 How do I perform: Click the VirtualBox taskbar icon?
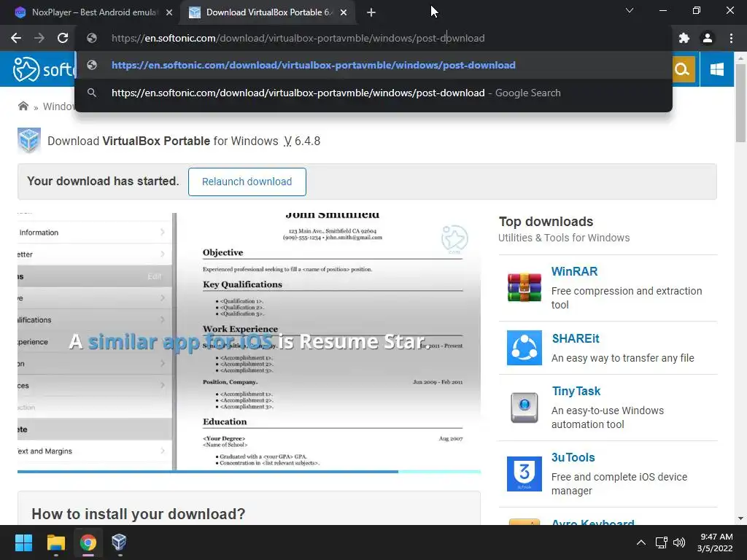[x=119, y=542]
